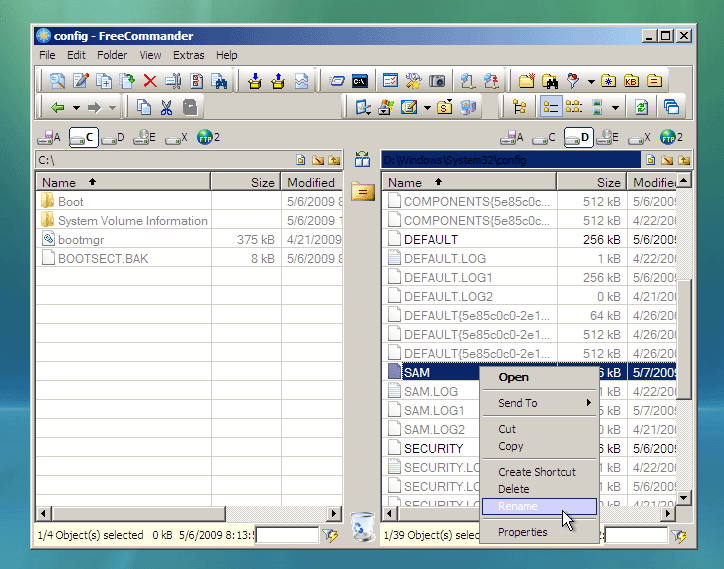Sort right panel by Name column header

tap(469, 182)
